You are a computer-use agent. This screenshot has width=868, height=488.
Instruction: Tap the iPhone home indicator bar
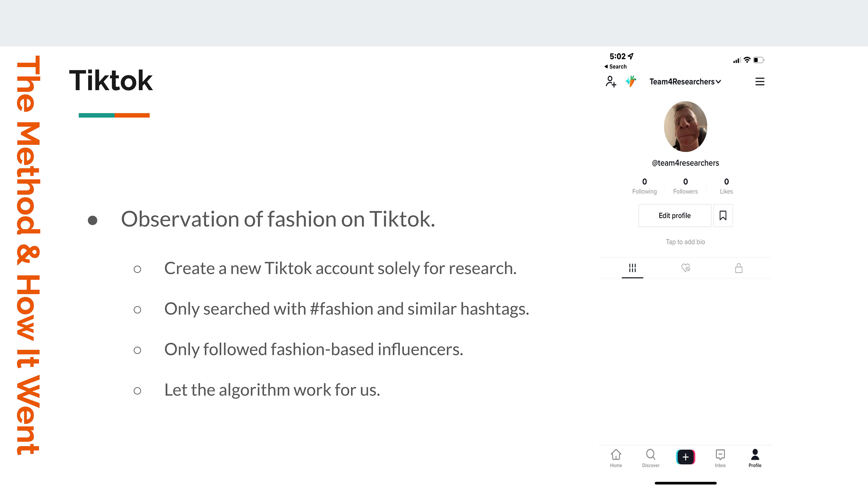[x=685, y=483]
